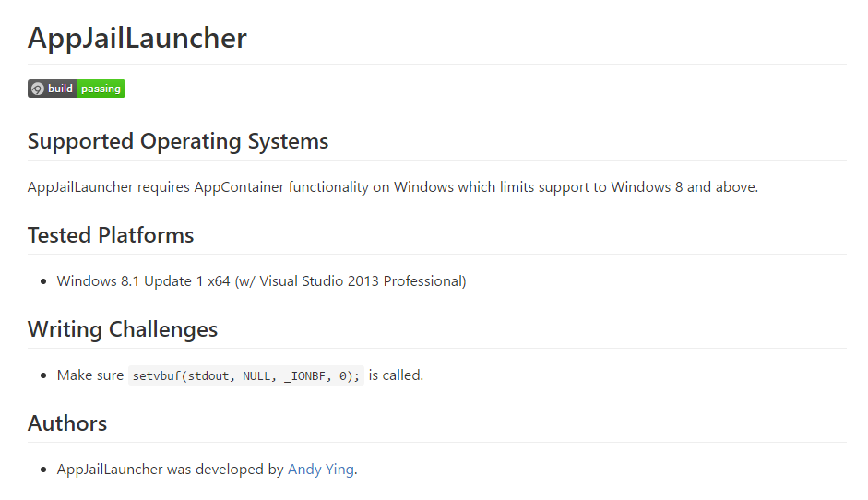The width and height of the screenshot is (868, 500).
Task: Click the "Windows 8.1 Update 1 x64" text
Action: coord(143,280)
